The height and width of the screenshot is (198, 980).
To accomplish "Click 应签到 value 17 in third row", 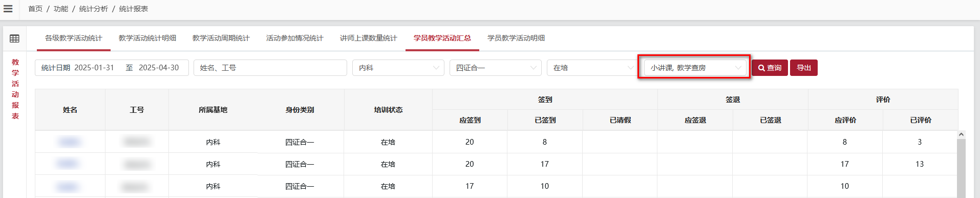I will 470,186.
